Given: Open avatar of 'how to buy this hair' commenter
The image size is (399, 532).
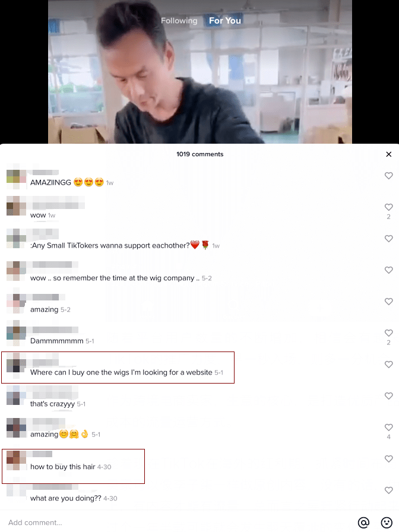Looking at the screenshot, I should (16, 460).
